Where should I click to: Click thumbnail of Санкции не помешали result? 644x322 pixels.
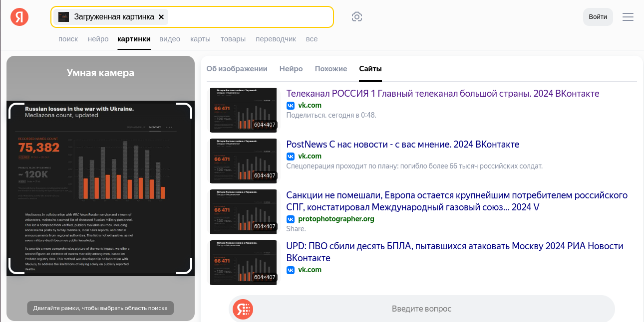click(x=243, y=212)
